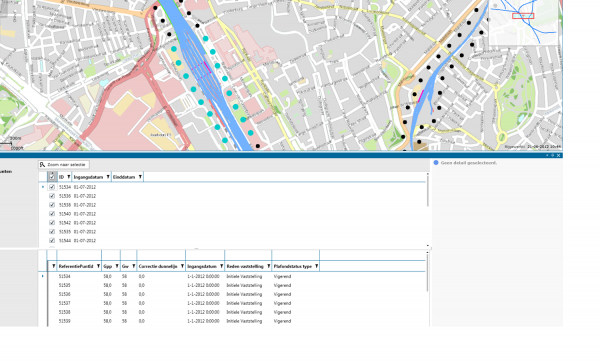The image size is (600, 363).
Task: Open the Einddatum column filter
Action: click(140, 177)
